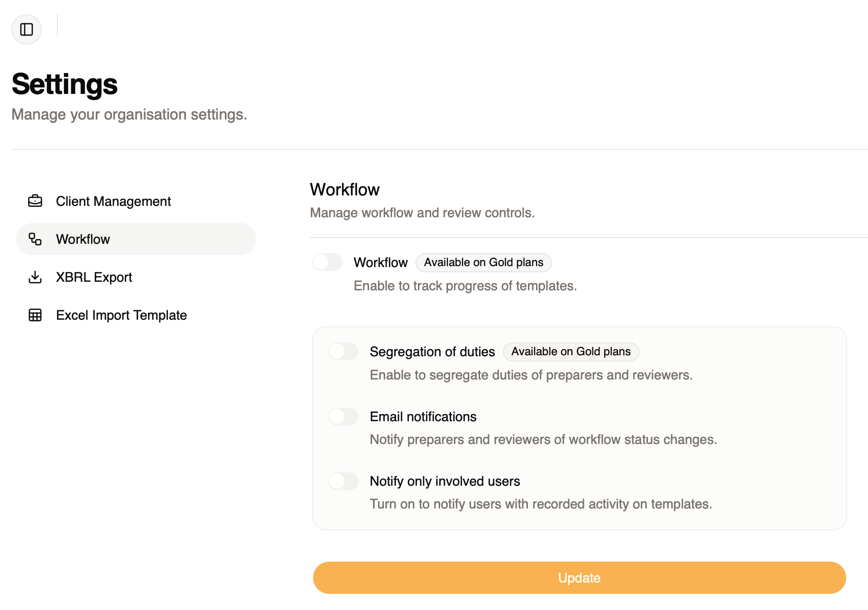Click the Available on Gold plans badge beside Workflow
The height and width of the screenshot is (610, 868).
click(x=483, y=262)
